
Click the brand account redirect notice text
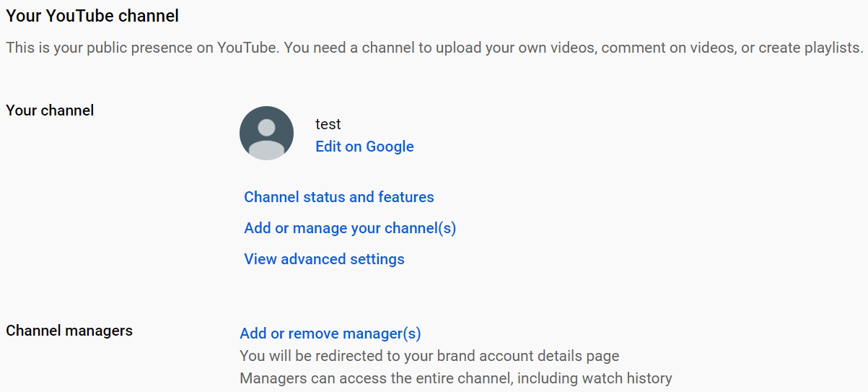[x=429, y=356]
